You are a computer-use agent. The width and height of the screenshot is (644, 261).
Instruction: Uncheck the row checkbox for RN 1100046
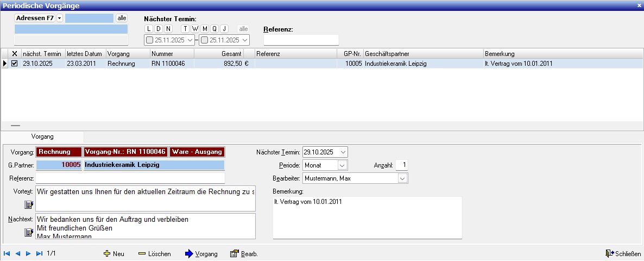point(15,64)
